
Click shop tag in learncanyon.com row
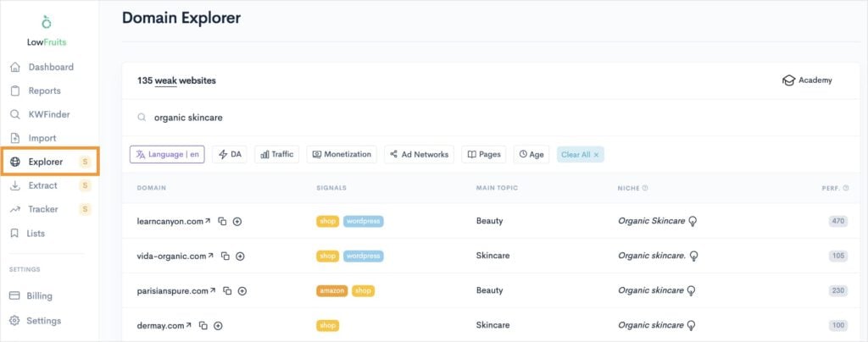(x=328, y=222)
